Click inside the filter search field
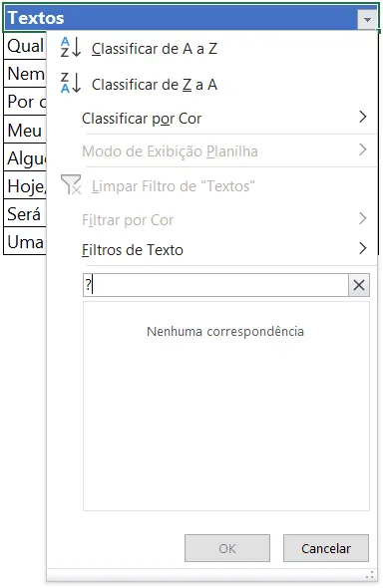Image resolution: width=383 pixels, height=588 pixels. pos(215,285)
